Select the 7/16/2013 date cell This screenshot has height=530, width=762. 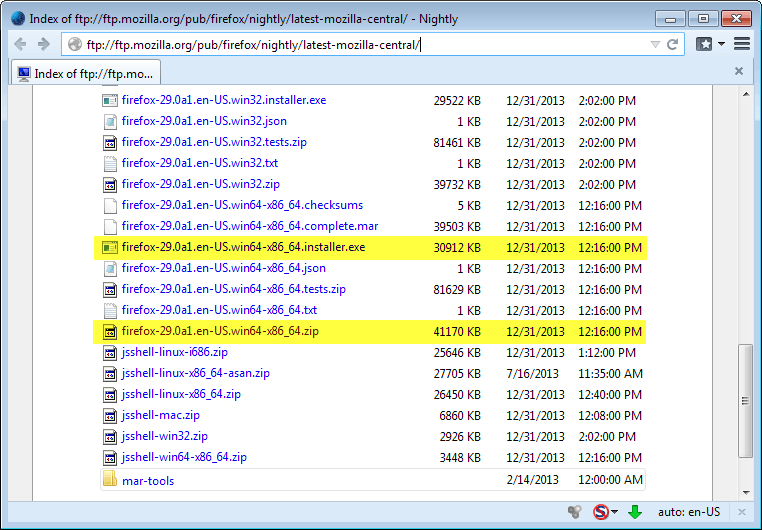click(x=532, y=374)
